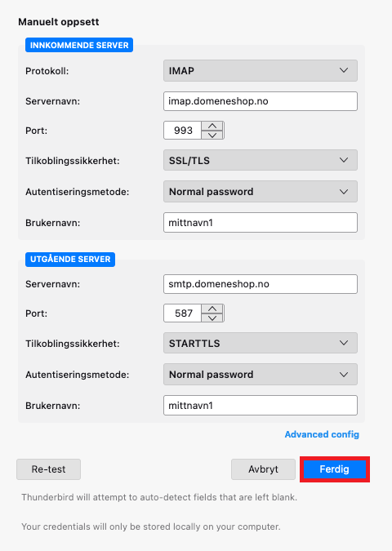392x551 pixels.
Task: Click the Re-test button
Action: pos(48,469)
